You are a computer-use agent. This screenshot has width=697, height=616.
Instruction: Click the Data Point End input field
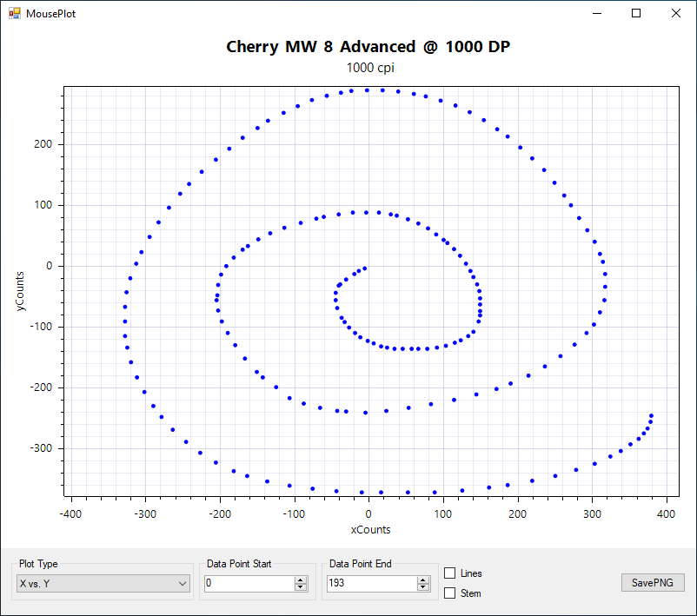[372, 583]
